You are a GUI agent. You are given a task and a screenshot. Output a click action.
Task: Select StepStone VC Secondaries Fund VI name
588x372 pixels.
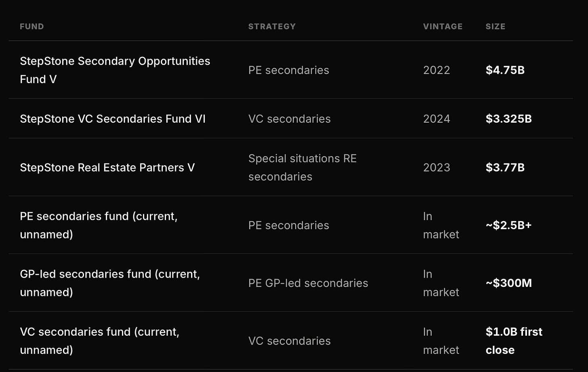(x=113, y=119)
